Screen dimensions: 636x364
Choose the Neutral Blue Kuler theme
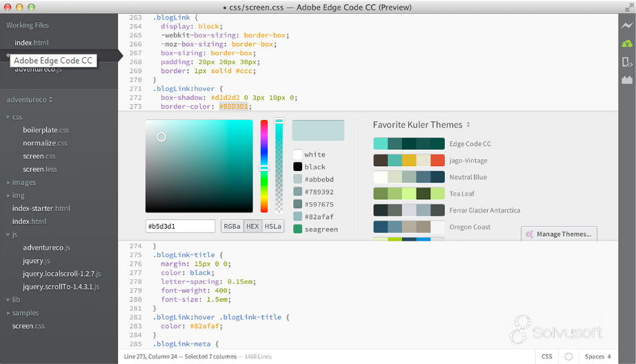[x=409, y=176]
